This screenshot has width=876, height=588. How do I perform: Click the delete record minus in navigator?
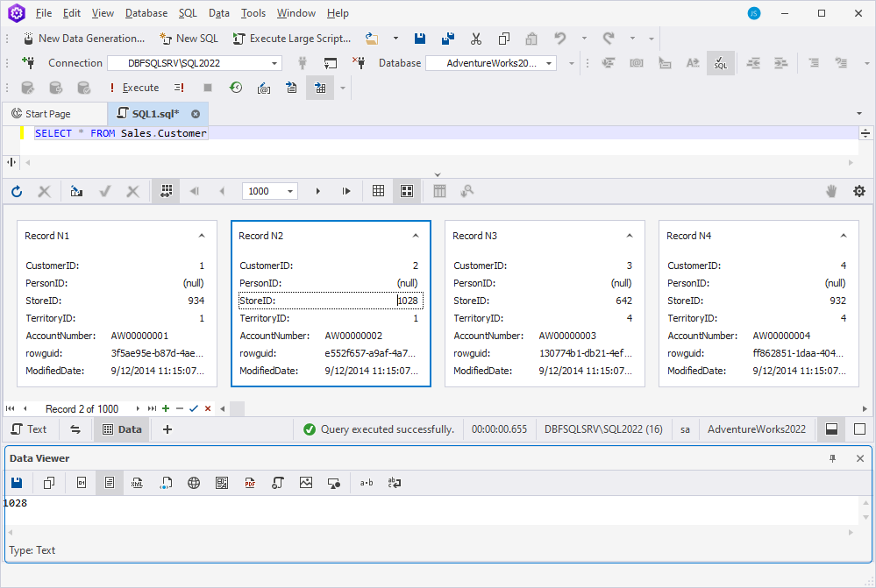pos(180,408)
